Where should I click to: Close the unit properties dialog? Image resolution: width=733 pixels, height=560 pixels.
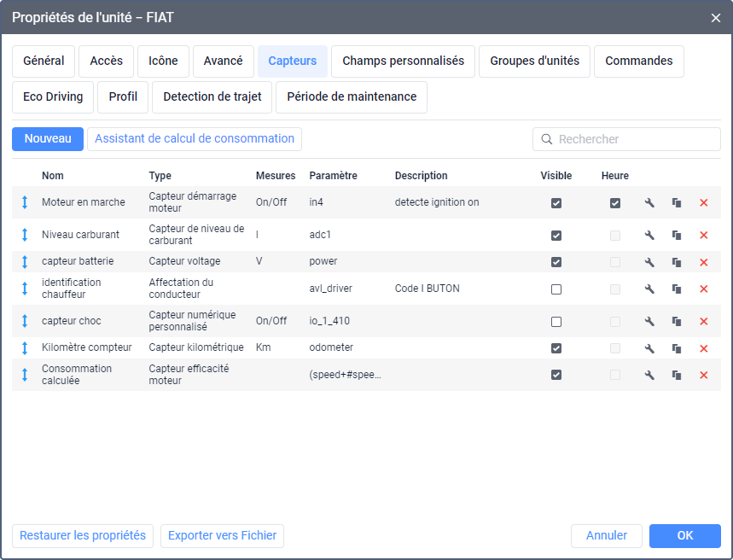(x=716, y=17)
